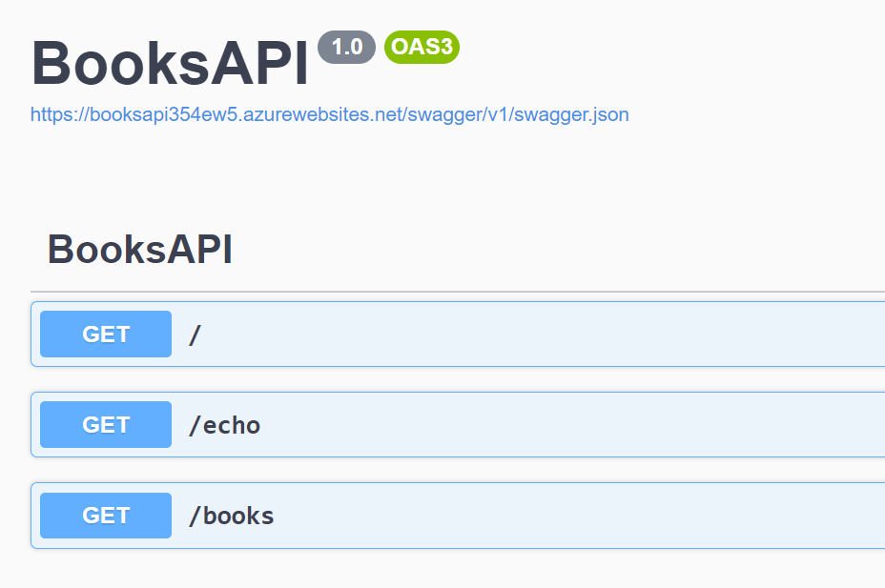This screenshot has width=885, height=588.
Task: Click the GET label on the /echo route
Action: (105, 424)
